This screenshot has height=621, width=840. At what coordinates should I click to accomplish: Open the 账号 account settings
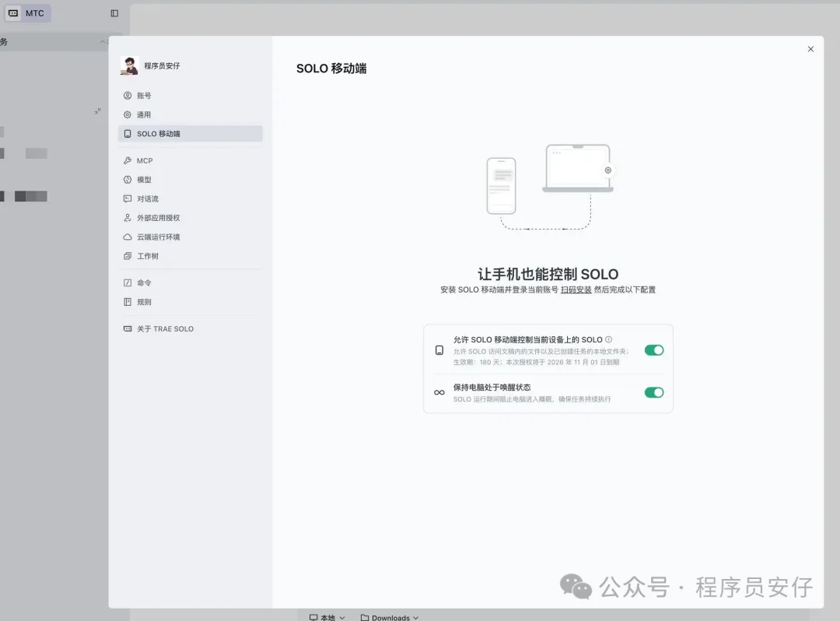[x=191, y=96]
